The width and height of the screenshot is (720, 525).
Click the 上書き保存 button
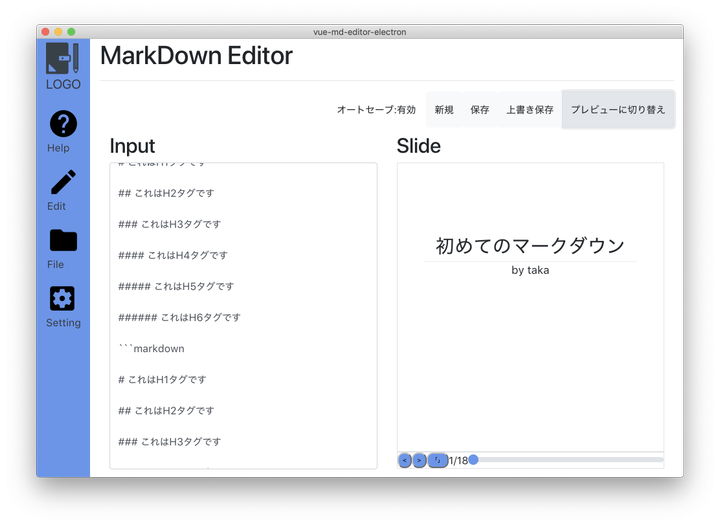point(530,109)
